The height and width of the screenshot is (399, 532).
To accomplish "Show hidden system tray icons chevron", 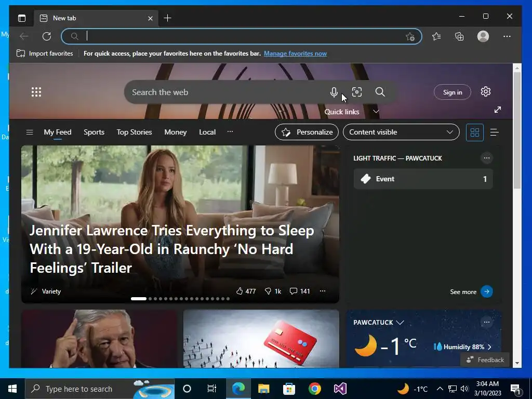I will (x=440, y=389).
